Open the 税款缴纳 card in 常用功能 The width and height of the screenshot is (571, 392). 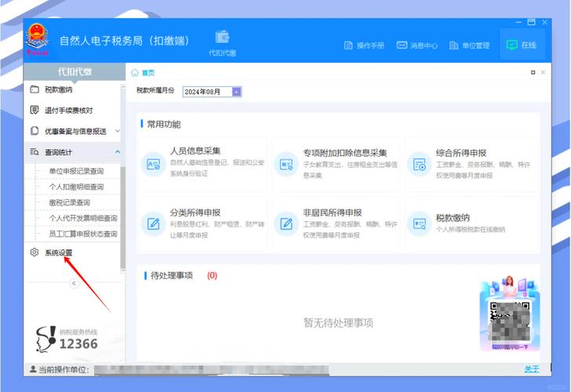coord(470,224)
